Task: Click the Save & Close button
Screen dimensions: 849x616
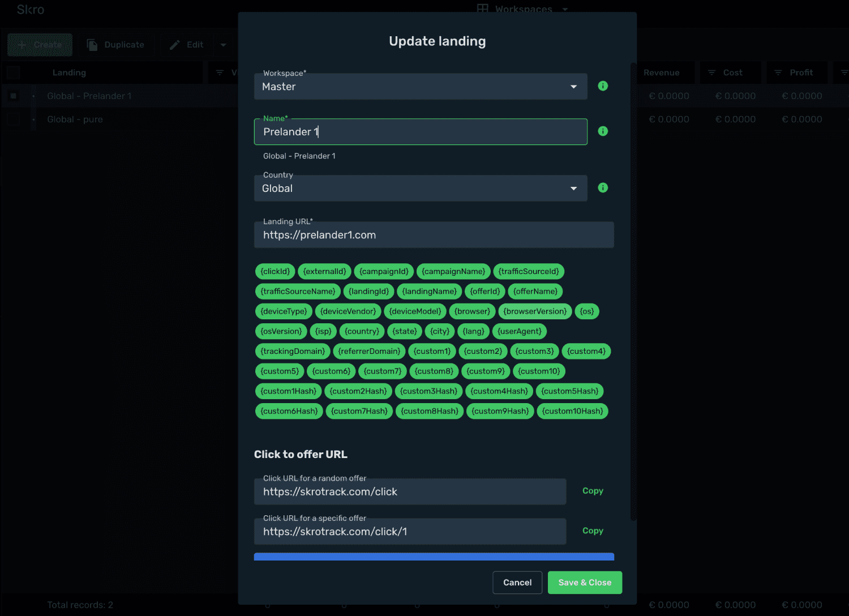Action: [585, 583]
